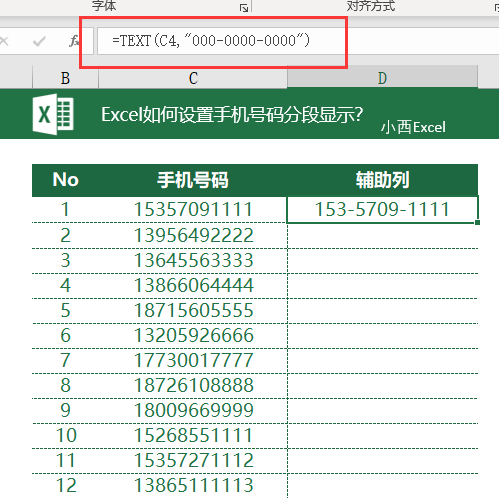Select empty helper cell beside 13956492222
499x498 pixels.
382,235
